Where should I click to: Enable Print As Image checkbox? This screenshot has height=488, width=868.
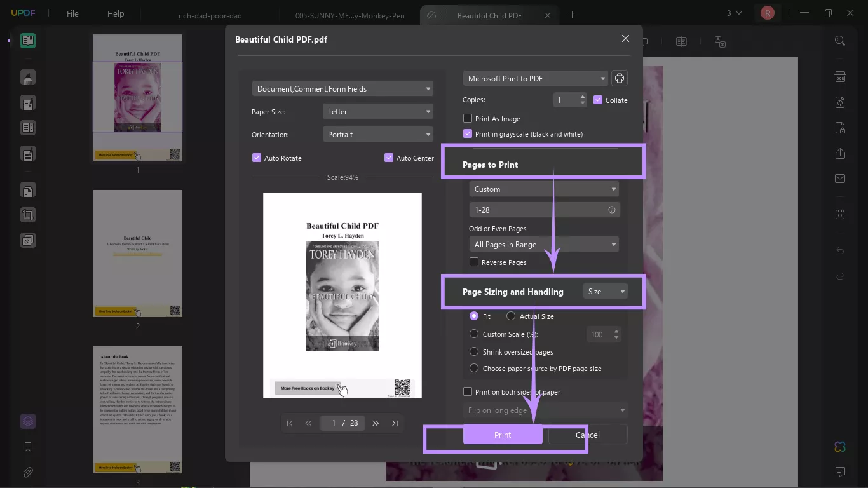pos(468,118)
